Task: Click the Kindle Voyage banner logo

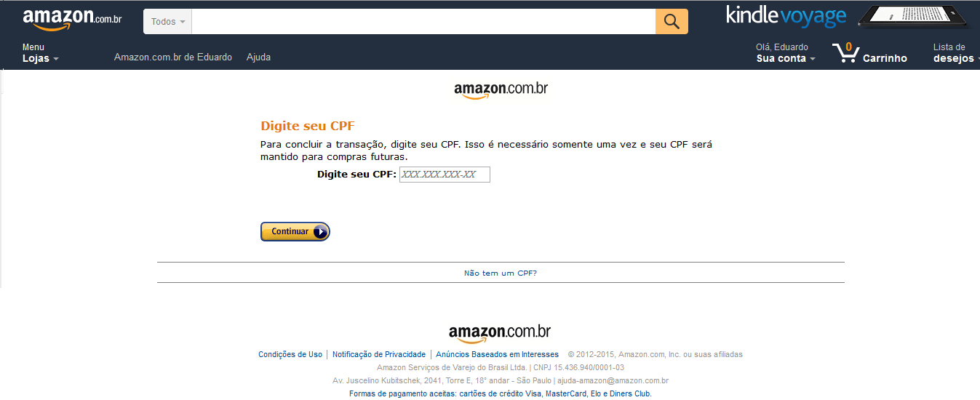Action: click(786, 16)
